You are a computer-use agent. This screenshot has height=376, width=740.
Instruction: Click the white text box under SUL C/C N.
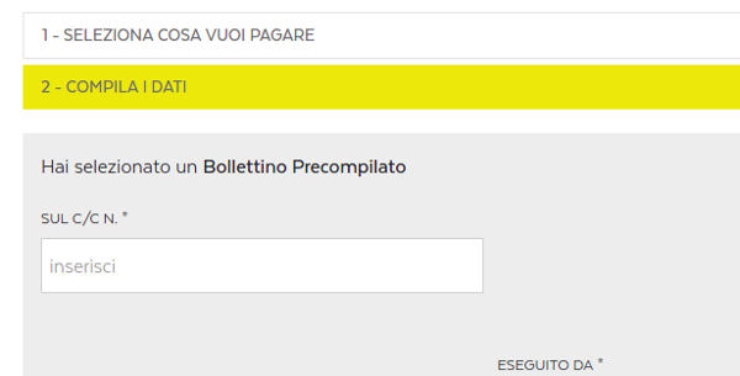(x=262, y=266)
